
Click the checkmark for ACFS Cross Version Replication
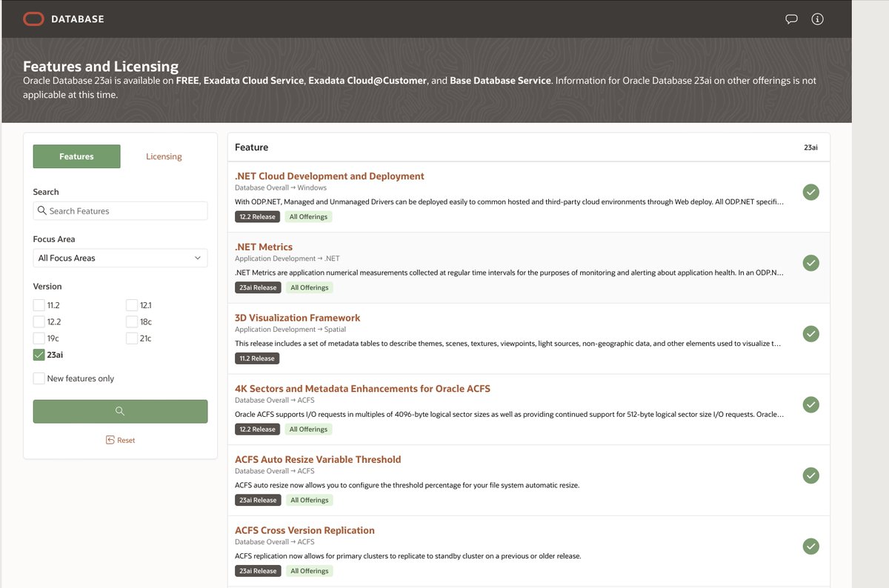(x=811, y=547)
